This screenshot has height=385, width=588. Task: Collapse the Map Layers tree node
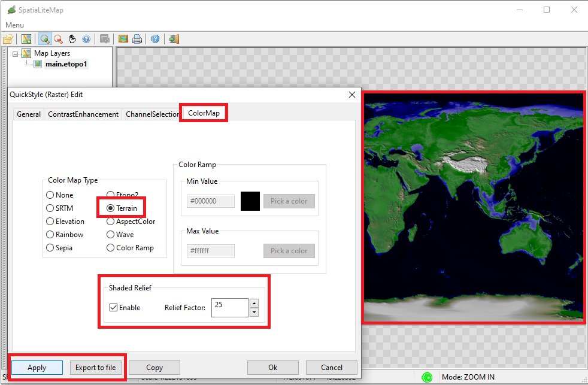16,54
